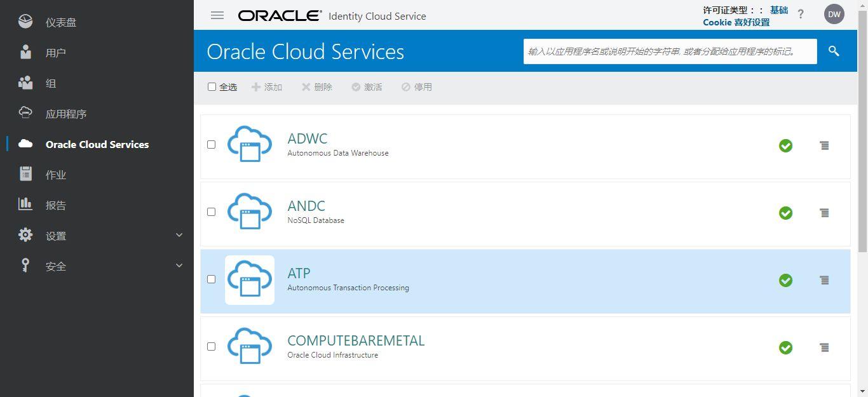Click the COMPUTEBAREMETAL cloud app icon

pos(250,346)
